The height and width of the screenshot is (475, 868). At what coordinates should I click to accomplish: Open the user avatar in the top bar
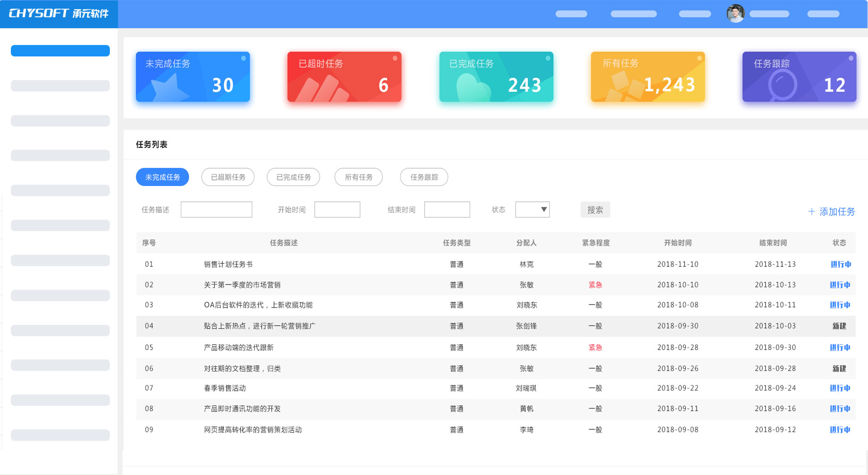click(x=736, y=14)
